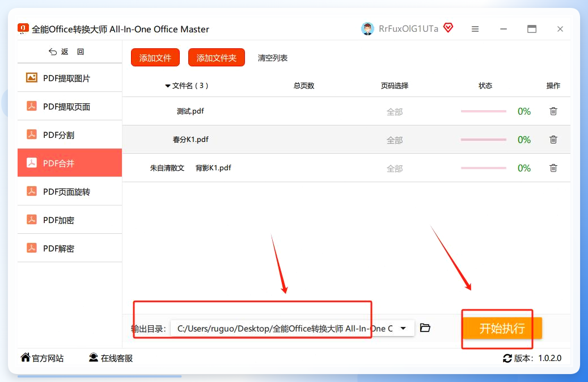Screen dimensions: 588x382
Task: Click 添加文件夹 button
Action: pos(217,57)
